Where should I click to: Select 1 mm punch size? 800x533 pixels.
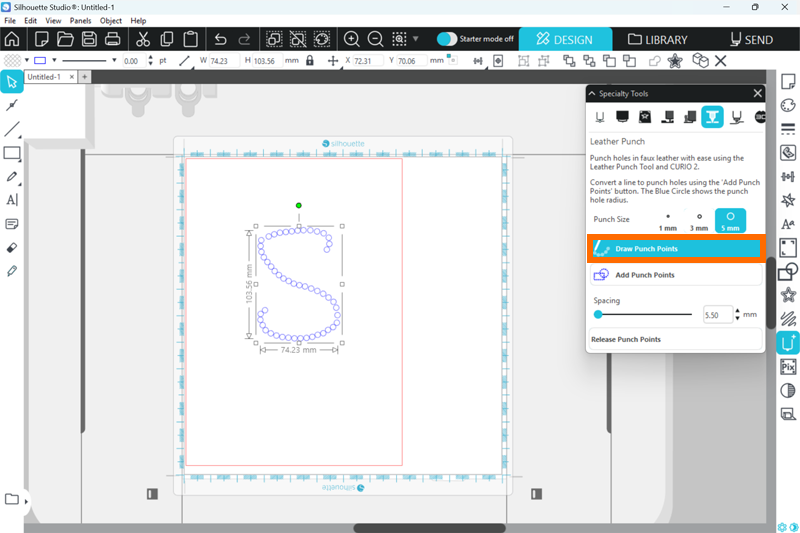point(668,221)
